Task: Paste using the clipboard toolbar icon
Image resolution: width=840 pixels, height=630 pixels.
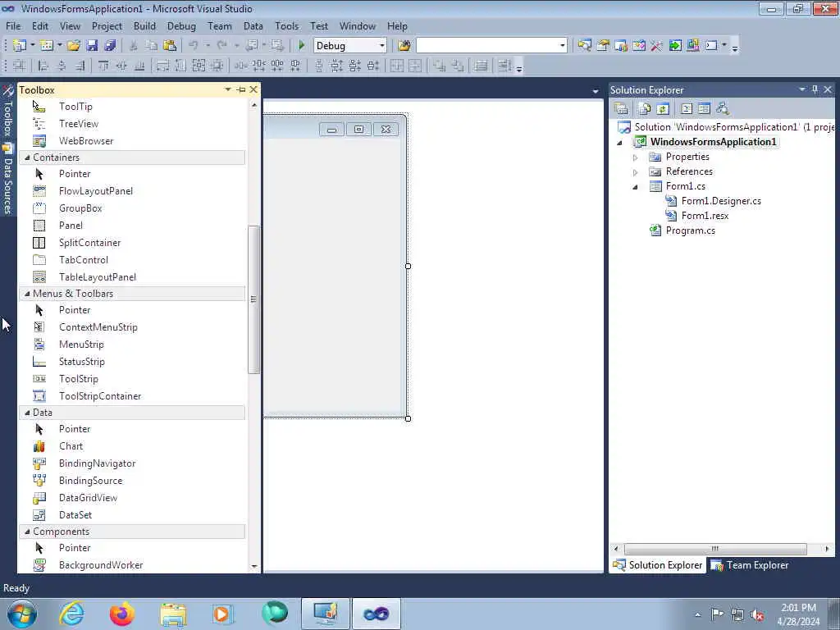Action: pyautogui.click(x=170, y=46)
